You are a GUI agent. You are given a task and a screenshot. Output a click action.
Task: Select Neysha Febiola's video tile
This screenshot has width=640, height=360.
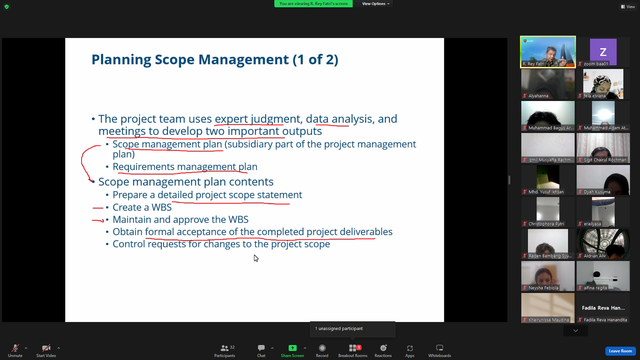pyautogui.click(x=548, y=276)
